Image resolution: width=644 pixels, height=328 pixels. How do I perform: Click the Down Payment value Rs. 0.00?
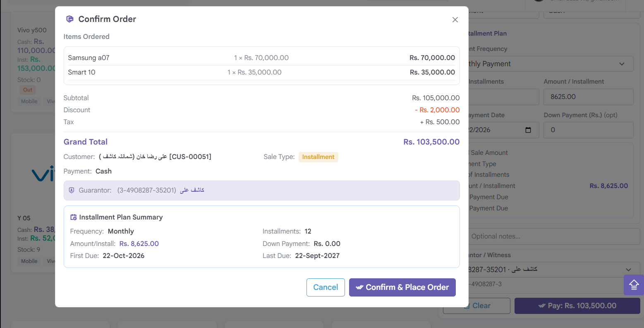pos(327,244)
